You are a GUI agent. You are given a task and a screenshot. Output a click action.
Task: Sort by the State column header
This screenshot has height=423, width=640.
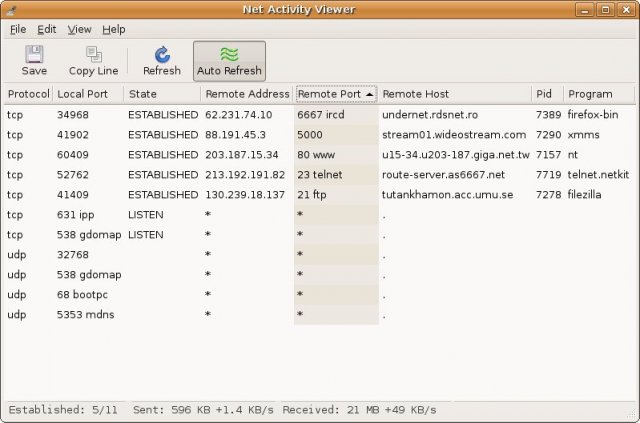(x=162, y=94)
